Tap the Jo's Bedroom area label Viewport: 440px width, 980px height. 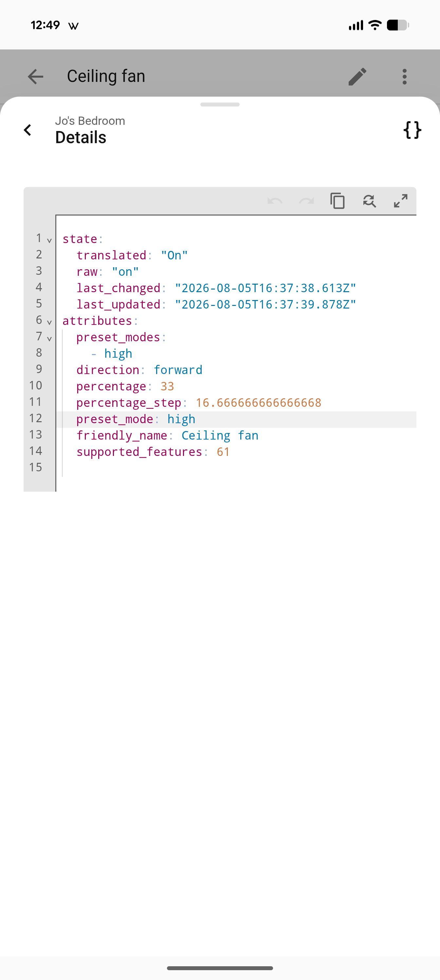(90, 121)
